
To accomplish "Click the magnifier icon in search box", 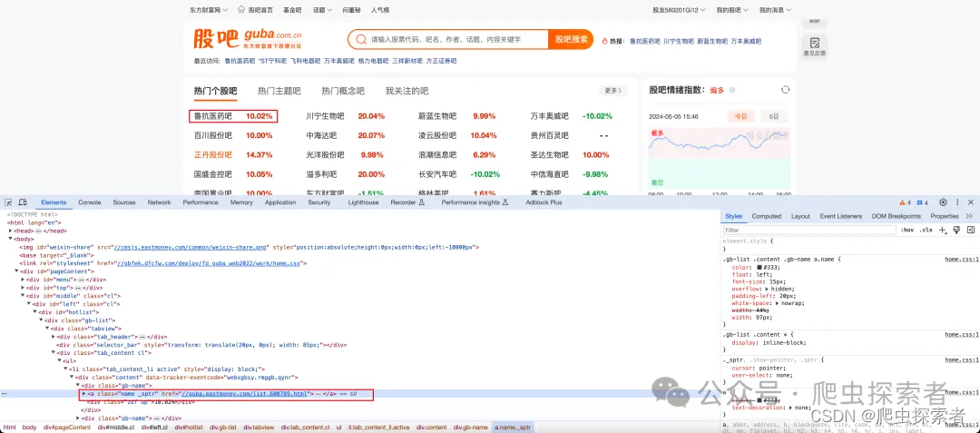I will click(x=360, y=39).
